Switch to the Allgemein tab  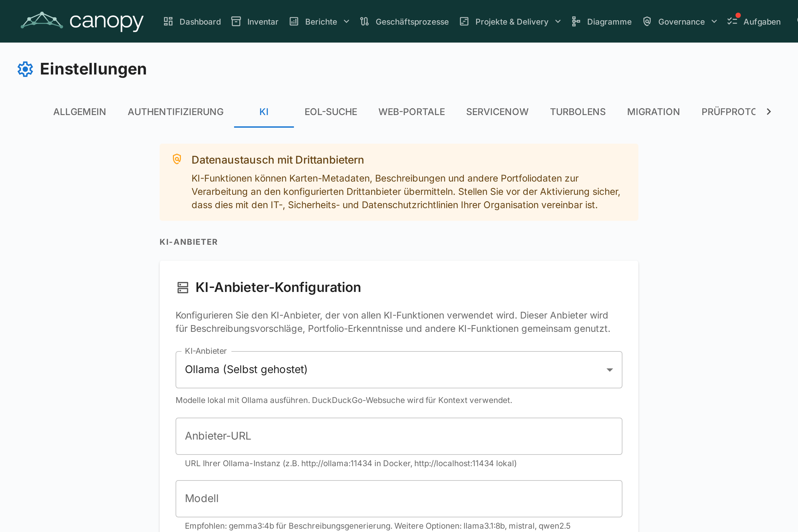[80, 112]
